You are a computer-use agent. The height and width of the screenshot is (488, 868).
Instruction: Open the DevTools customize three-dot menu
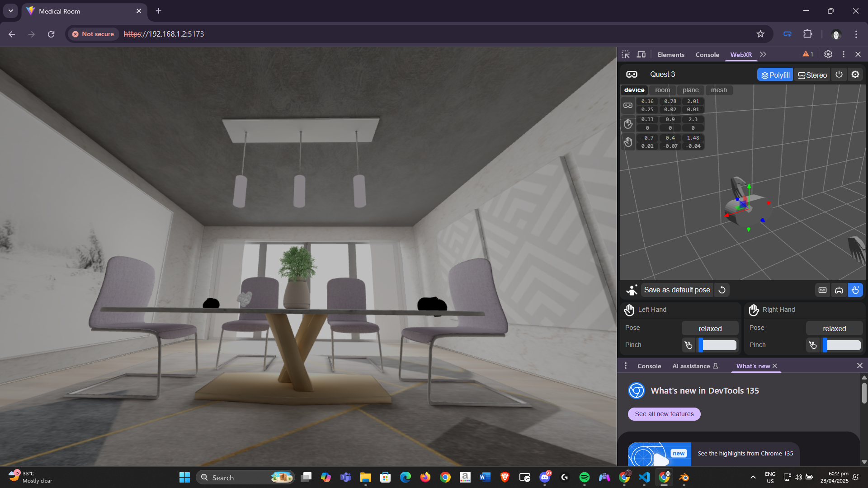tap(844, 54)
